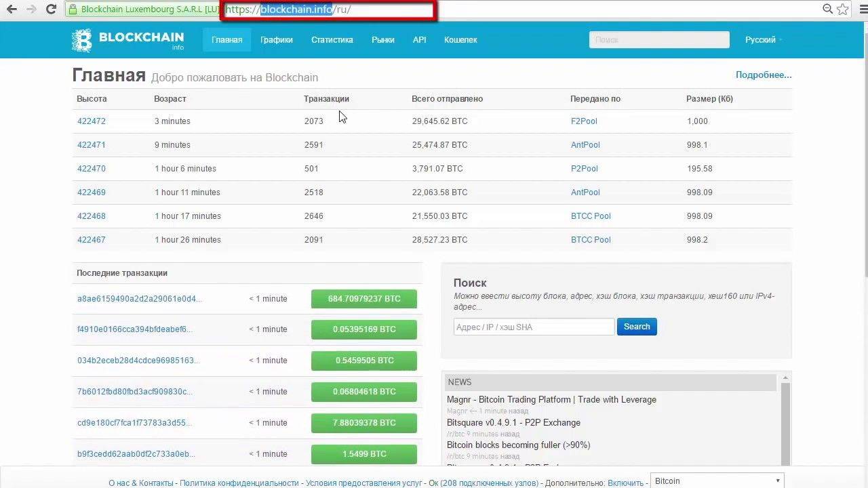Open the Подробнее... link
The width and height of the screenshot is (868, 488).
764,75
